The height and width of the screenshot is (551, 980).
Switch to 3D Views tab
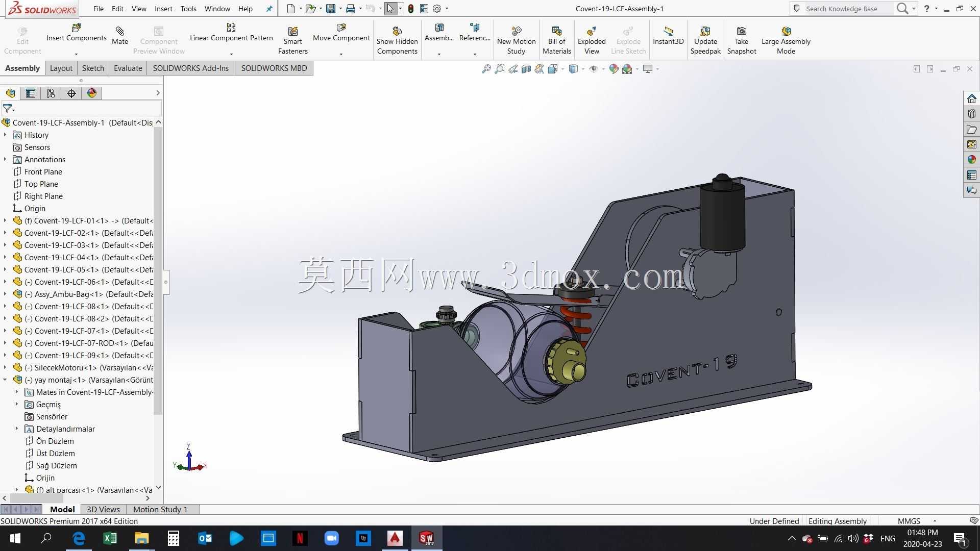tap(103, 509)
